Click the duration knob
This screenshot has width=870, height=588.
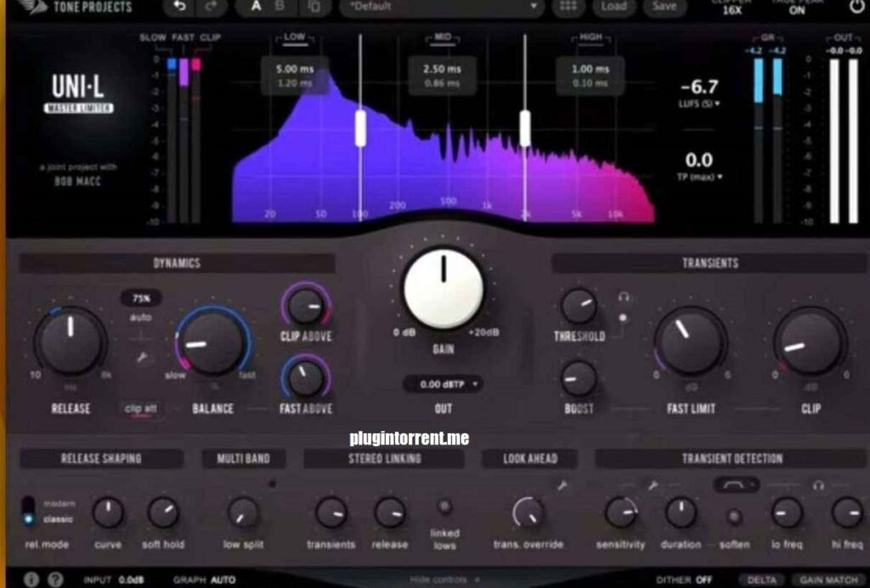[681, 512]
